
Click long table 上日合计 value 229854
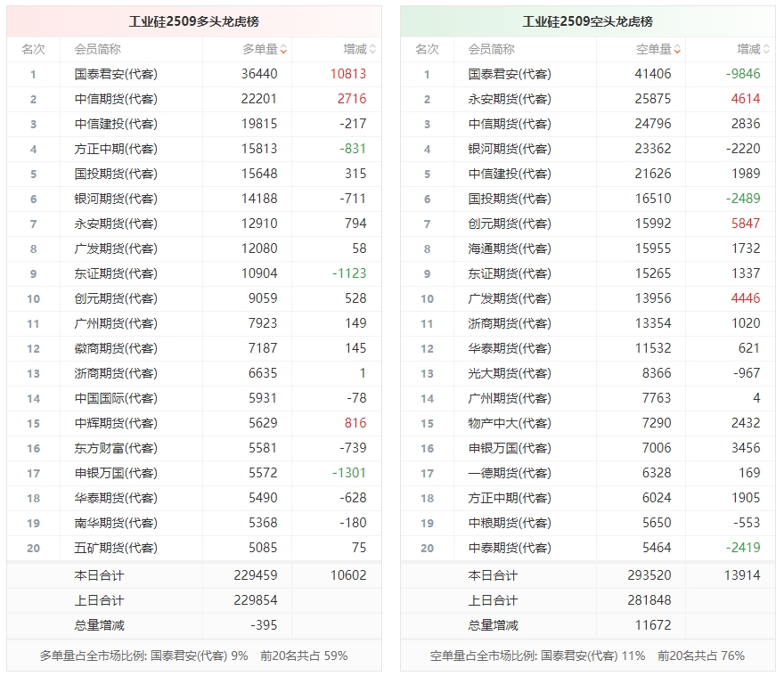(256, 600)
